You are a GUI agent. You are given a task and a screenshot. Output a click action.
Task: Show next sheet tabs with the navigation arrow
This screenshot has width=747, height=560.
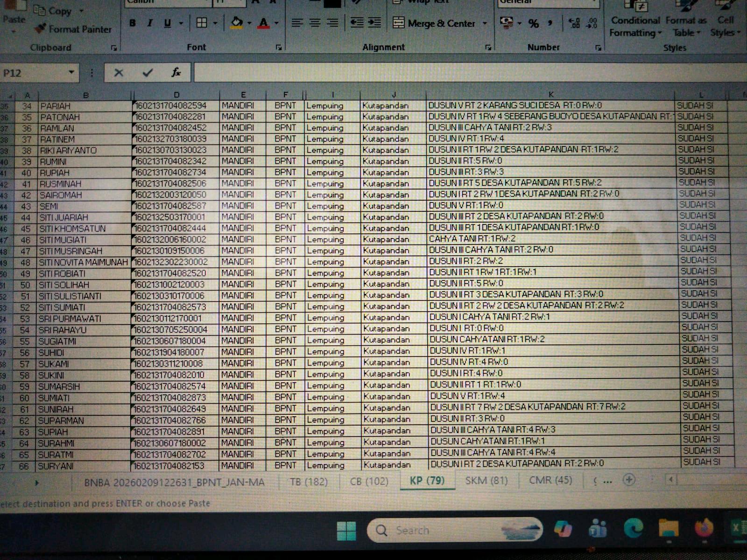[x=37, y=483]
